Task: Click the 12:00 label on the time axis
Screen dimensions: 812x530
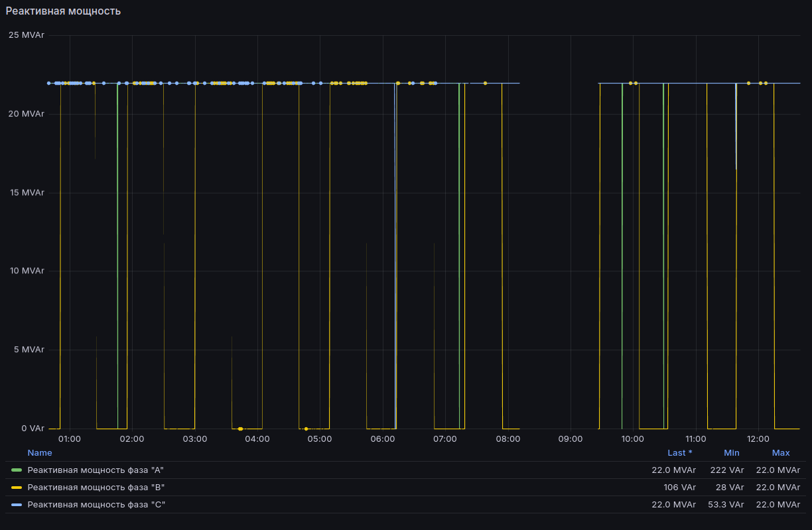Action: pyautogui.click(x=758, y=439)
